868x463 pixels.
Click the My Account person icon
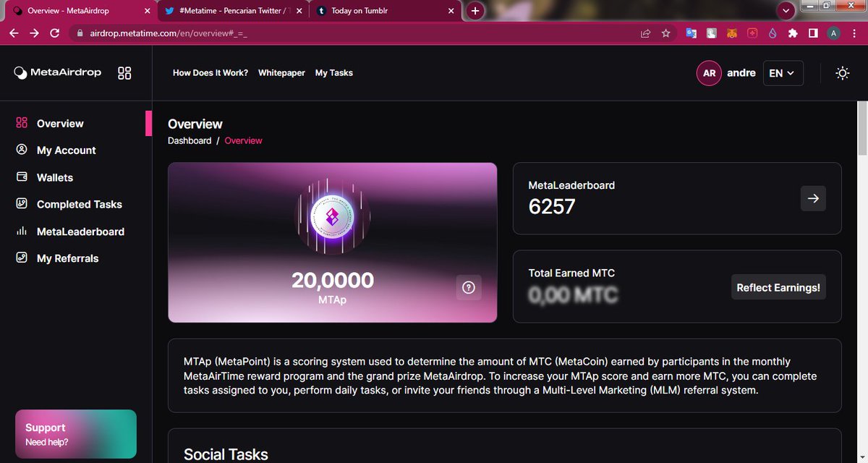[x=22, y=150]
